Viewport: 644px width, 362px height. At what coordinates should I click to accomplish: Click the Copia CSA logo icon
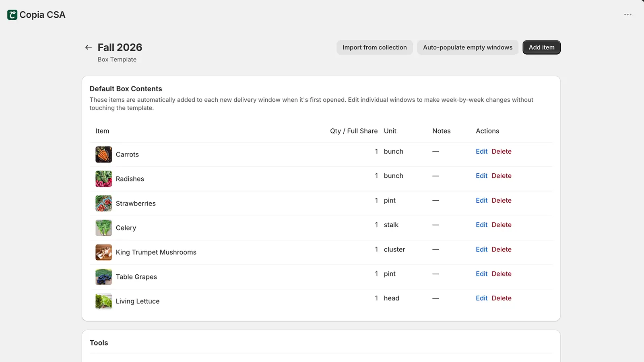(x=12, y=15)
